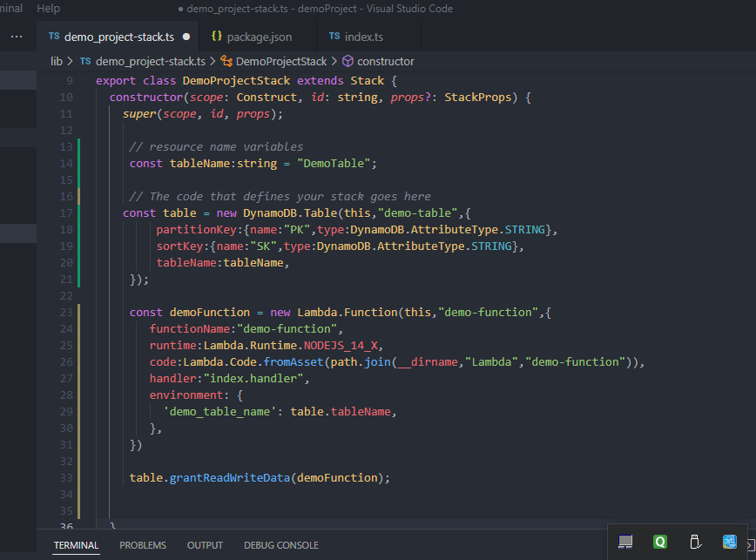The width and height of the screenshot is (756, 560).
Task: Click the monitor-shaped system tray icon
Action: (x=624, y=541)
